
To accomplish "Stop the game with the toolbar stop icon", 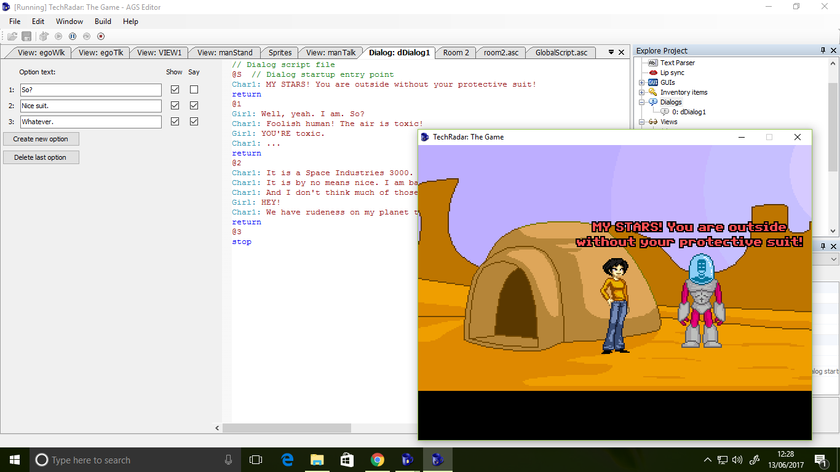I will 101,36.
